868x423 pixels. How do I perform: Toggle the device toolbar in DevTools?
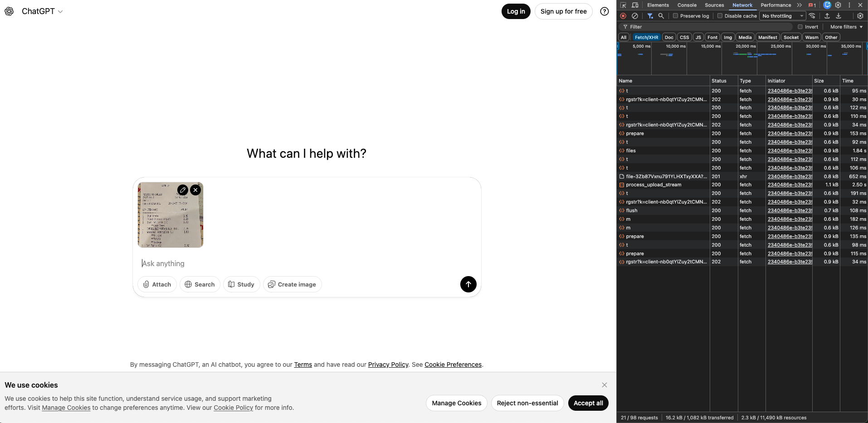(x=635, y=5)
